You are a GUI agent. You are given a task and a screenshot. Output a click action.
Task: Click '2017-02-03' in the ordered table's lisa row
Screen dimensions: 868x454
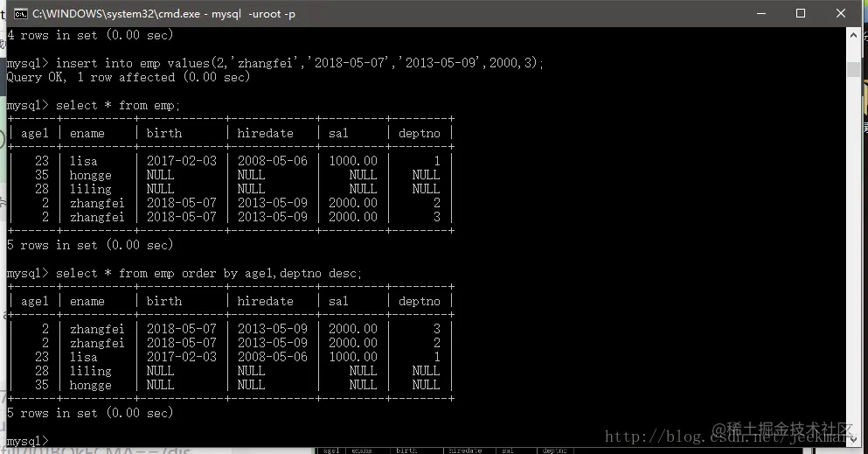pos(182,357)
